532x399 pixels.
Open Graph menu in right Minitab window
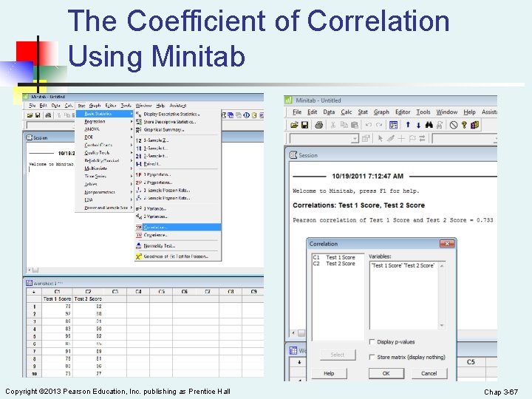pos(381,112)
